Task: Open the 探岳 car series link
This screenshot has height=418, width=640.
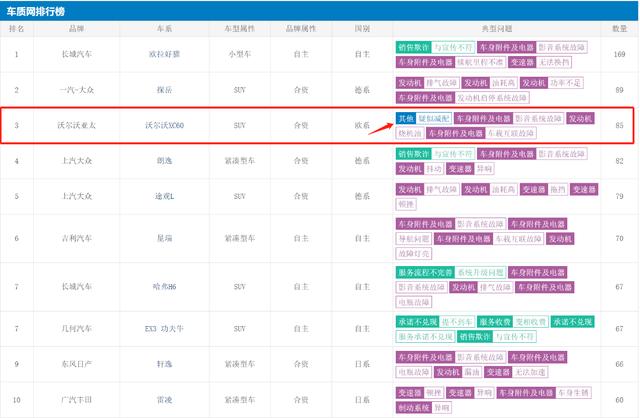Action: tap(164, 89)
